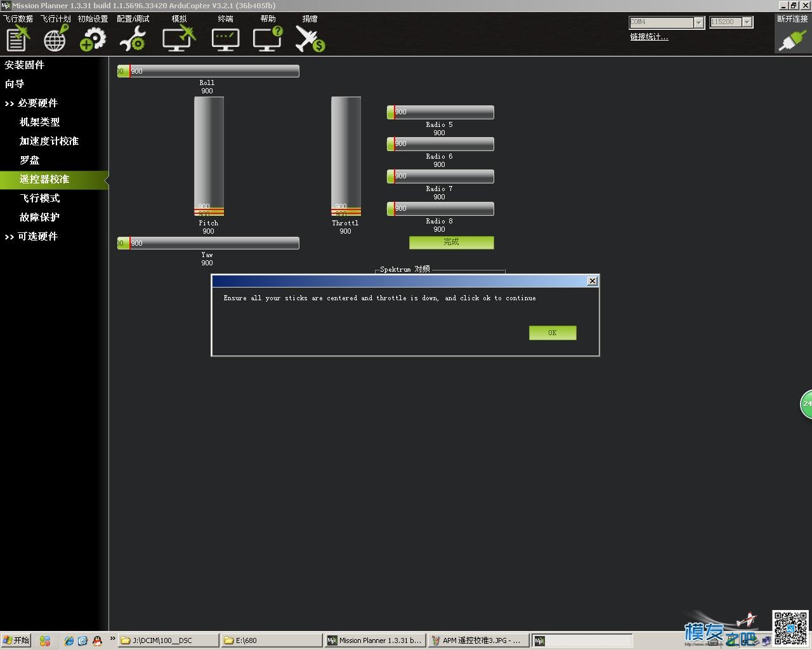Open the COM4 port dropdown
This screenshot has height=650, width=812.
[698, 22]
